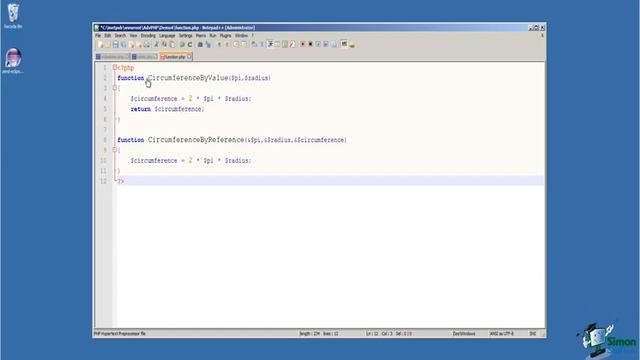Open the Plugins menu

(225, 36)
